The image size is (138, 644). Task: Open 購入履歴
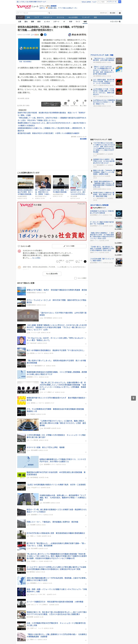tap(112, 13)
